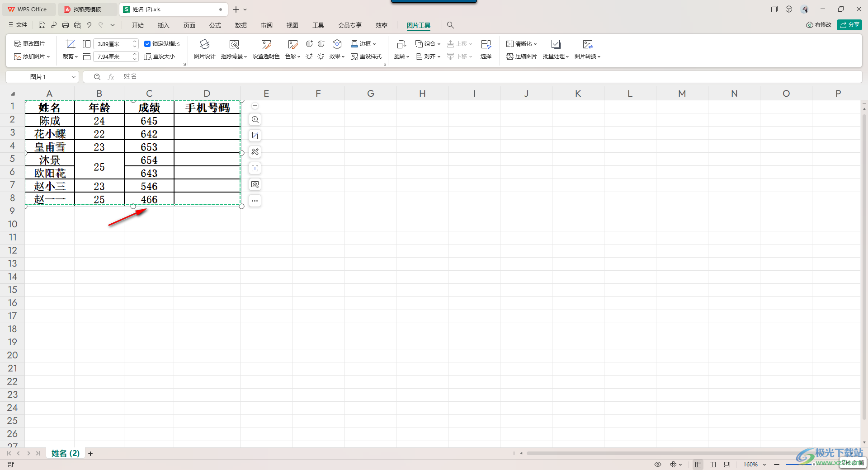Click the Increase Brightness sun icon
The height and width of the screenshot is (470, 868).
pyautogui.click(x=309, y=56)
